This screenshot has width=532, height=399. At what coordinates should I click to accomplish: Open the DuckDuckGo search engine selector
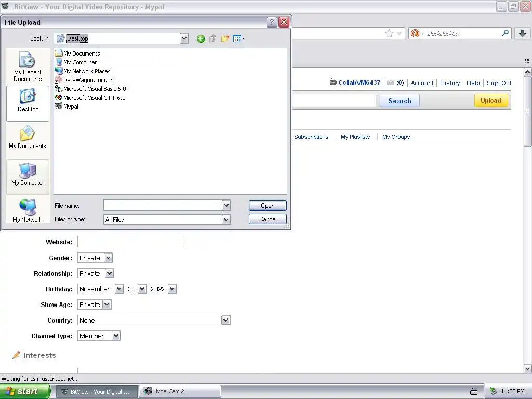pos(417,33)
